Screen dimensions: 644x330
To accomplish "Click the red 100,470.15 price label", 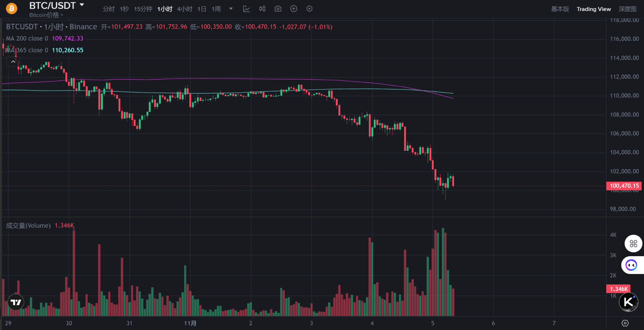I will (624, 186).
